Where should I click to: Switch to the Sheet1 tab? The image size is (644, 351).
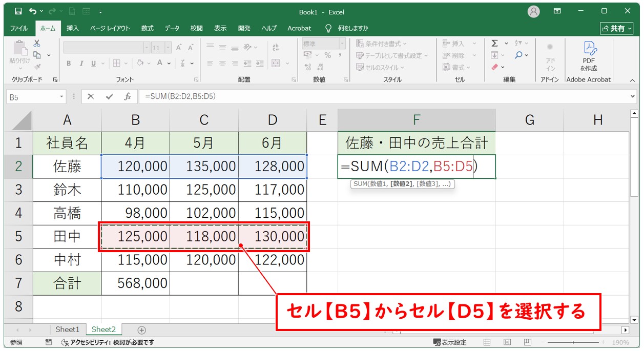68,329
